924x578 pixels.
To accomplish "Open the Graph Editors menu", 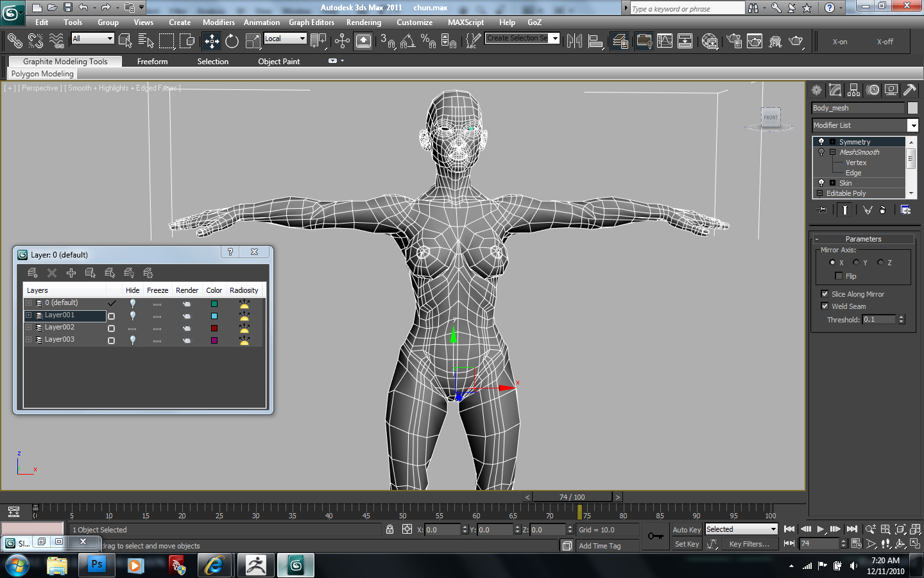I will pyautogui.click(x=311, y=22).
